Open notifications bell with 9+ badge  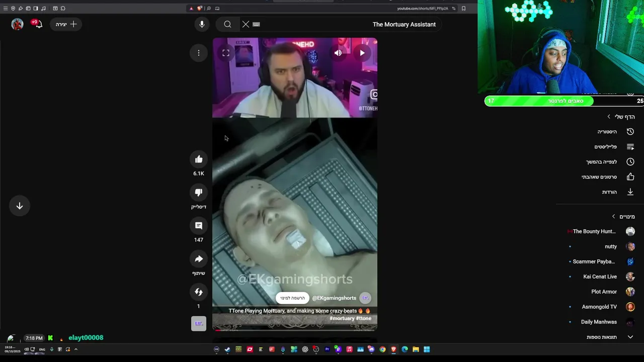36,24
